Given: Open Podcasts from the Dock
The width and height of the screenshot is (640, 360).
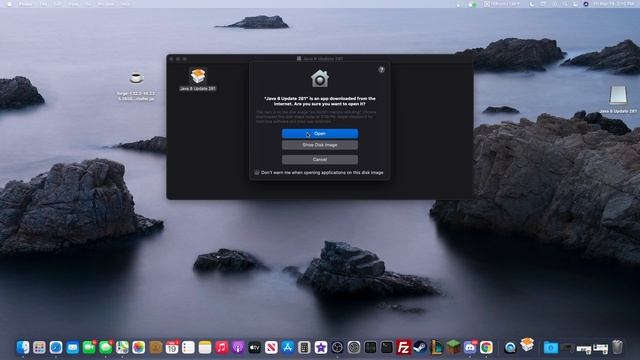Looking at the screenshot, I should [238, 347].
